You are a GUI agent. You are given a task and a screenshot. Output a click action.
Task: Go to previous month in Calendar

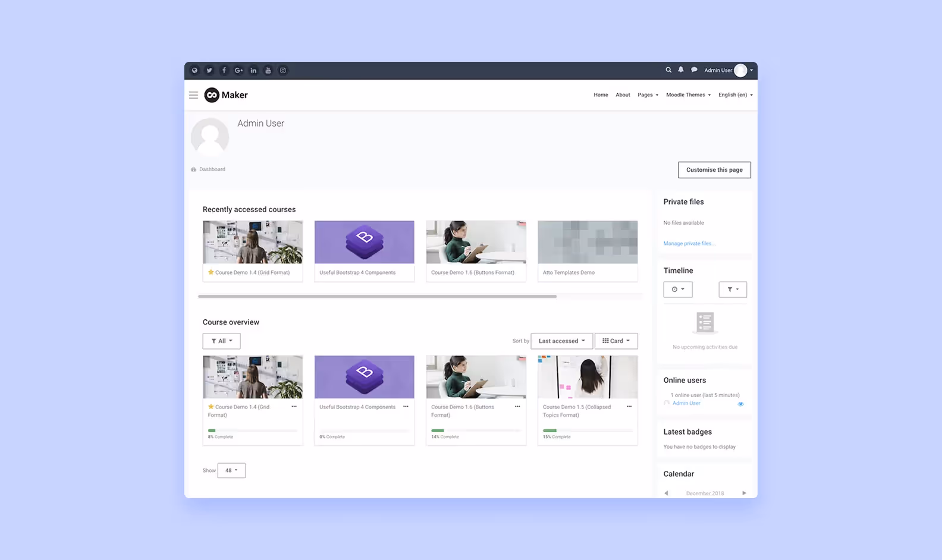click(666, 493)
